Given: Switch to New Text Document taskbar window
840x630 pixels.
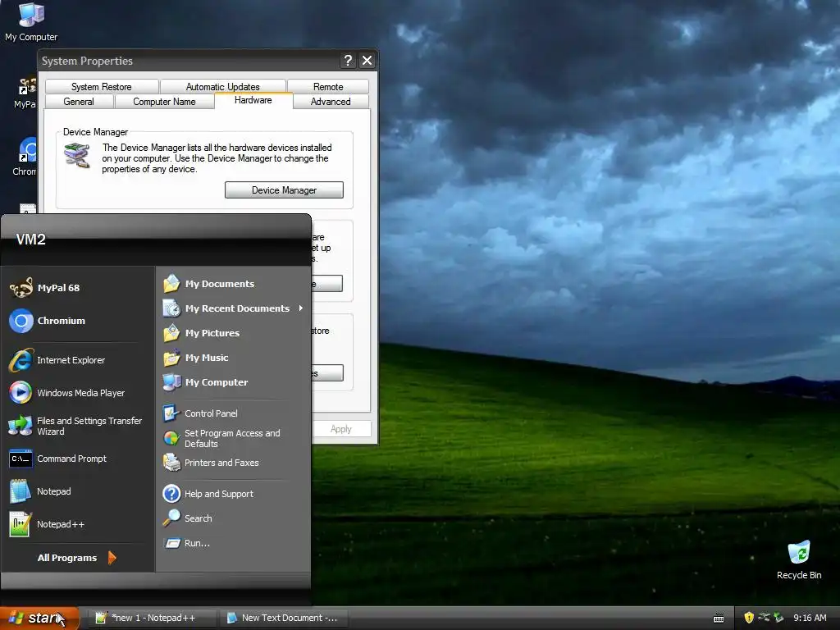Looking at the screenshot, I should point(285,619).
